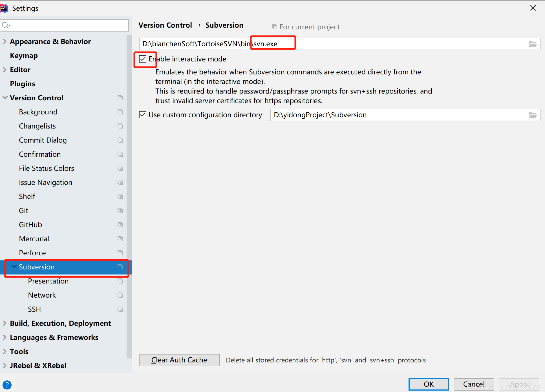Click the settings tree vertical scrollbar
Image resolution: width=545 pixels, height=392 pixels.
coord(129,197)
